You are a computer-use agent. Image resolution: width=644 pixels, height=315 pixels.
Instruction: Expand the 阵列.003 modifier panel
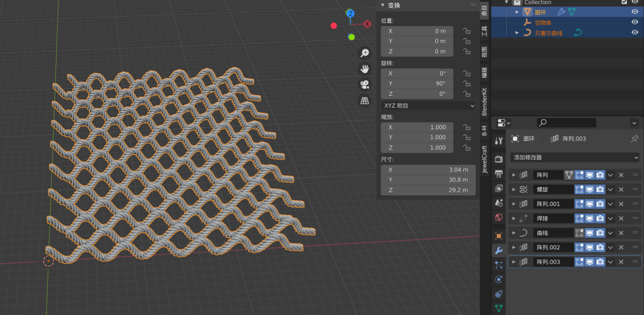tap(513, 261)
